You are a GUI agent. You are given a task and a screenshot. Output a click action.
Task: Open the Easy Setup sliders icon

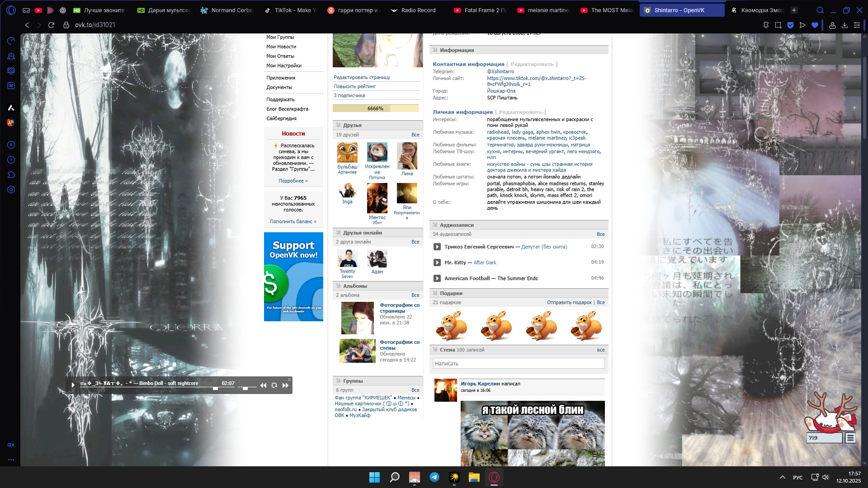click(x=857, y=25)
